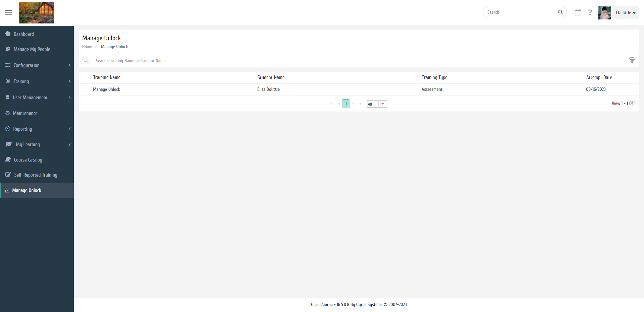Open the page size 40 dropdown
Image resolution: width=644 pixels, height=312 pixels.
click(382, 104)
